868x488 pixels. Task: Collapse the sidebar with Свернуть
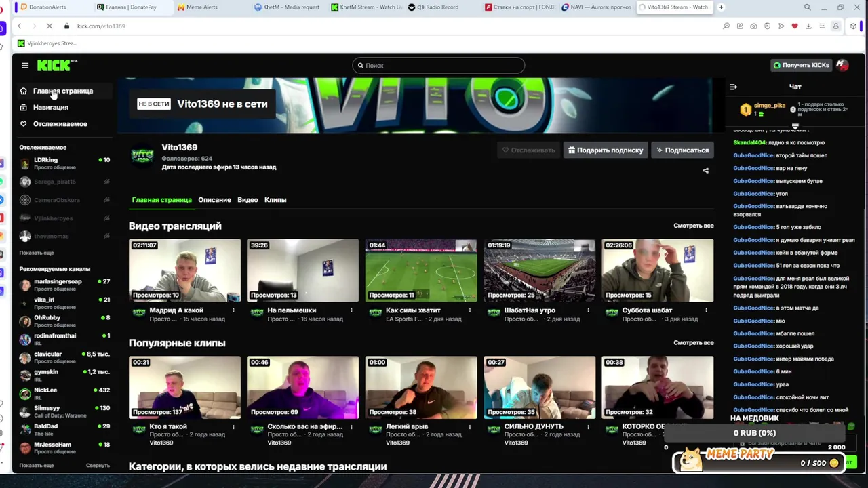tap(98, 466)
